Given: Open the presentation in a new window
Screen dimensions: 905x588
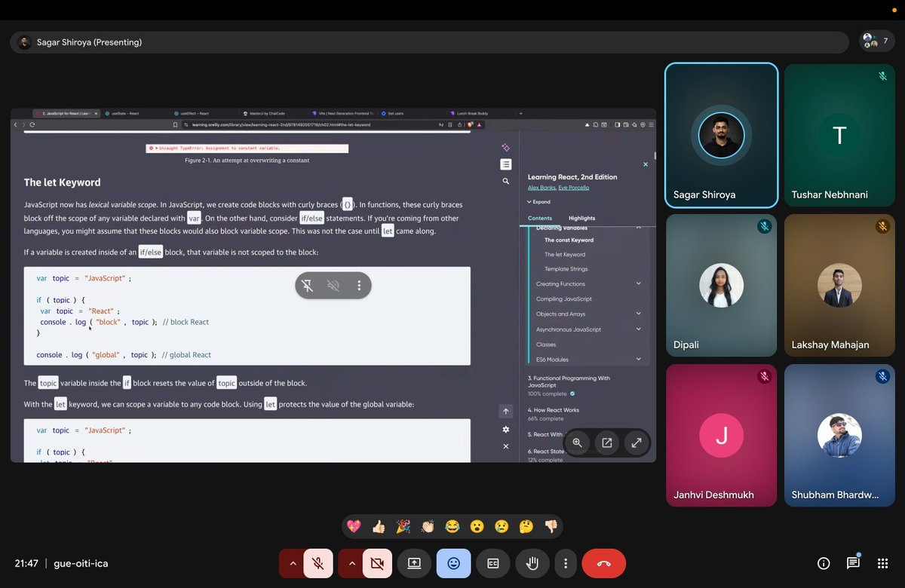Looking at the screenshot, I should click(606, 443).
